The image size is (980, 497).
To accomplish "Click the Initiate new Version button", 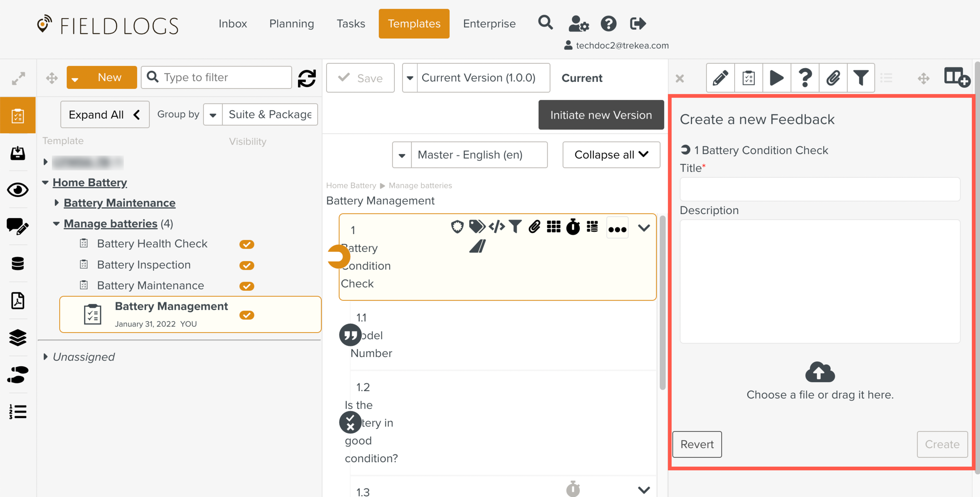I will (x=601, y=115).
